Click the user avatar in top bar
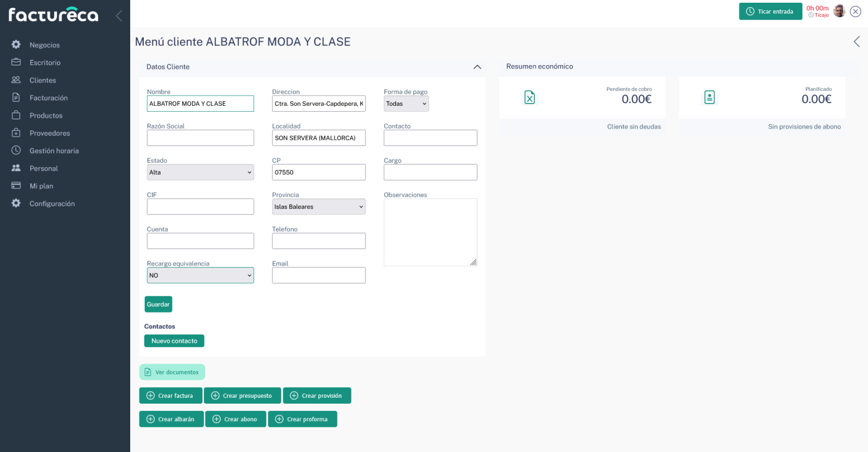 839,11
